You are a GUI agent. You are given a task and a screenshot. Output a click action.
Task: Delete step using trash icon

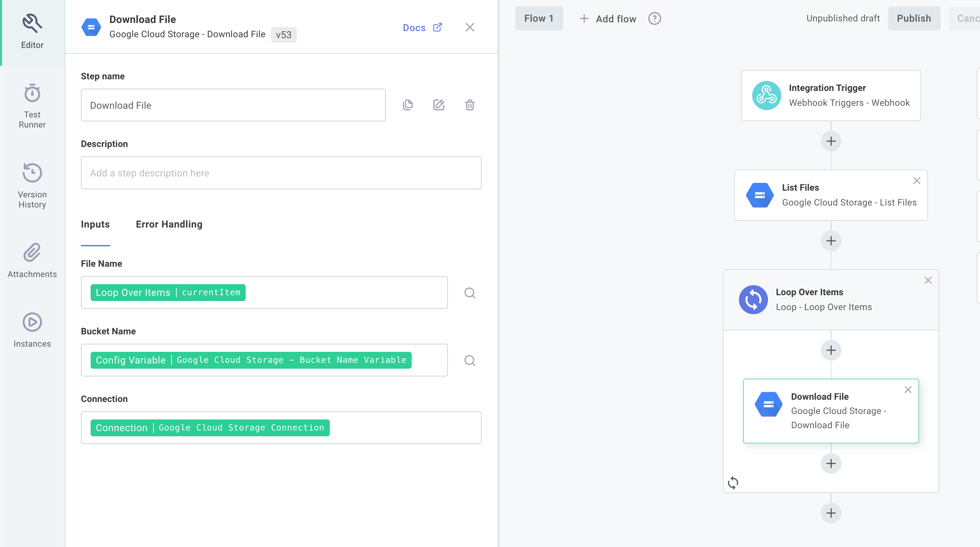pyautogui.click(x=470, y=105)
